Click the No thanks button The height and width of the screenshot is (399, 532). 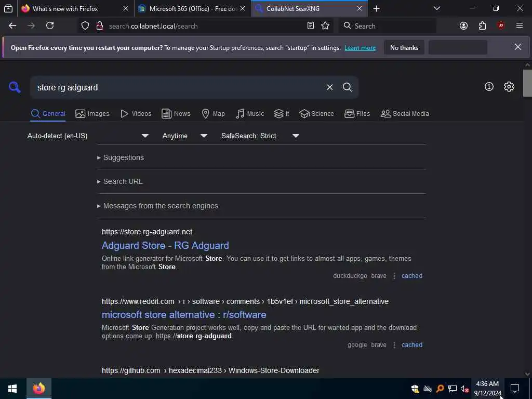[404, 47]
